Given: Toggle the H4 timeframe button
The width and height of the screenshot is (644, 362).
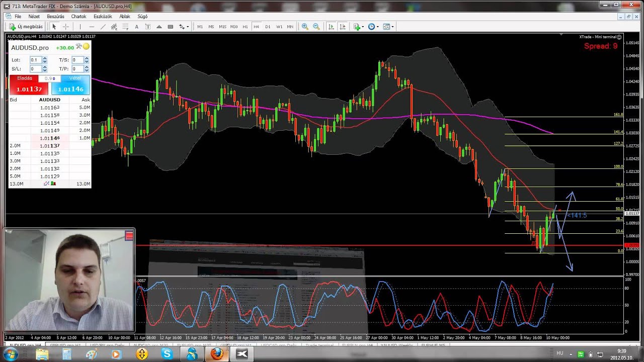Looking at the screenshot, I should tap(257, 27).
